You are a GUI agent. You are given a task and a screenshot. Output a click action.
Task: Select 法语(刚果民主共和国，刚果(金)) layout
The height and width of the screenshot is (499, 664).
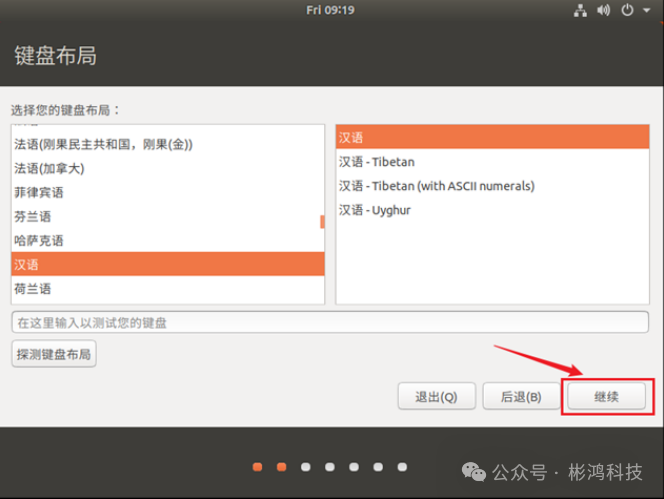coord(168,144)
